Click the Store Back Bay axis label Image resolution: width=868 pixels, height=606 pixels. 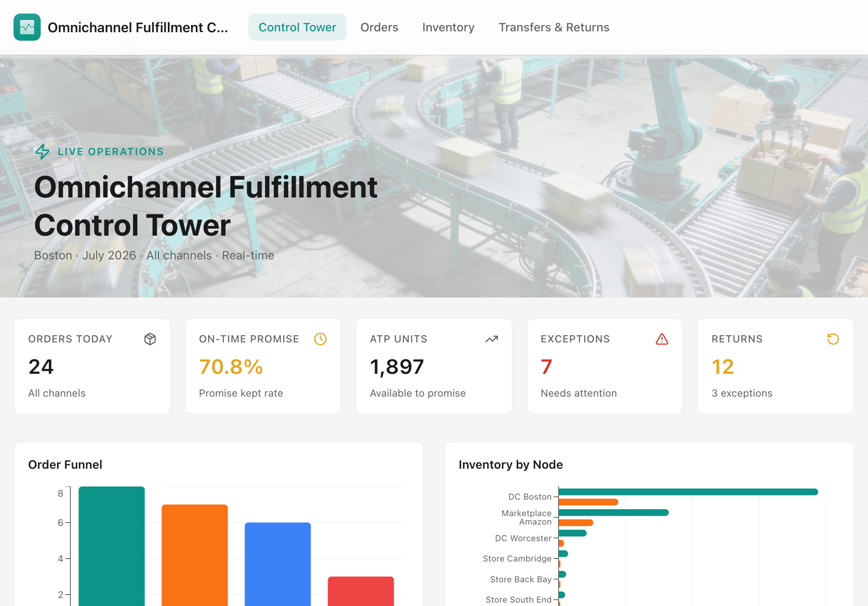tap(521, 579)
